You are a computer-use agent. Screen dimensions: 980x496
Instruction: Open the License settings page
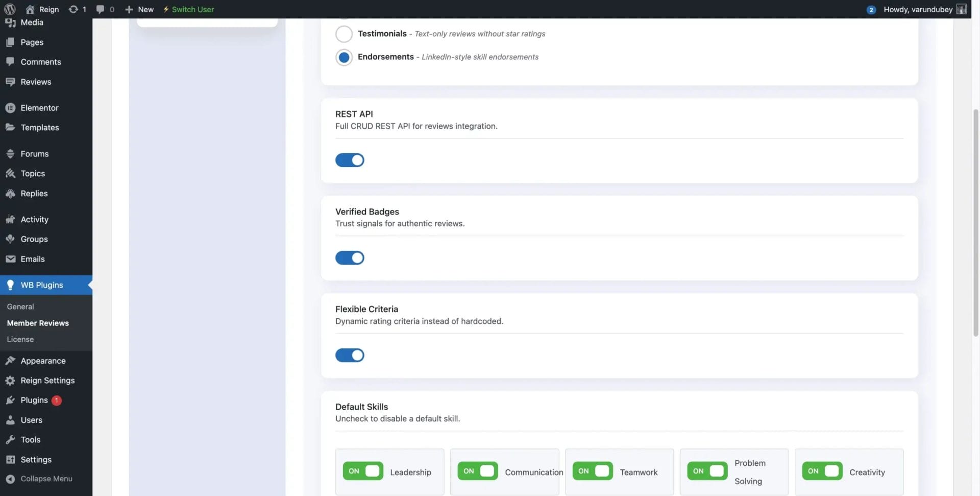coord(20,339)
